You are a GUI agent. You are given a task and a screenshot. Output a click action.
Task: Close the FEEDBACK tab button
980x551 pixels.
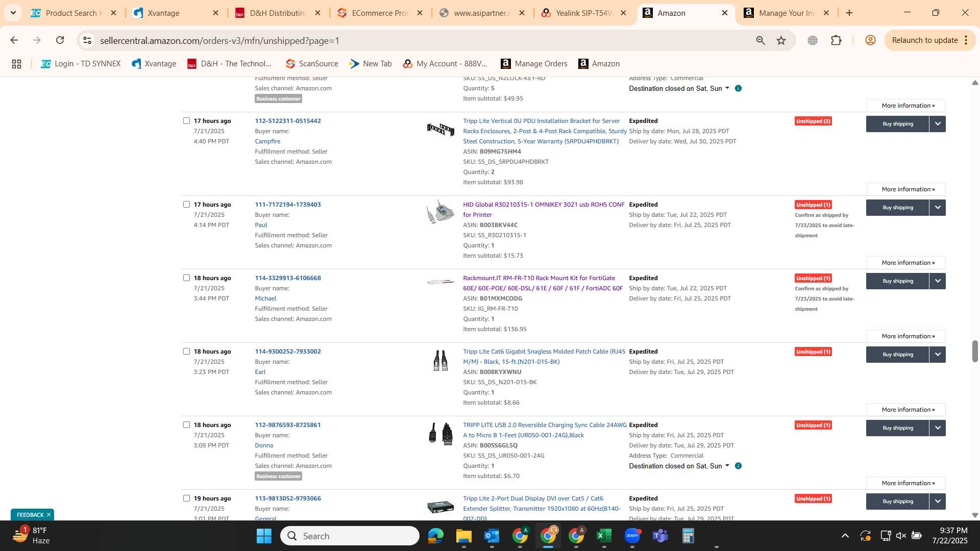[48, 515]
